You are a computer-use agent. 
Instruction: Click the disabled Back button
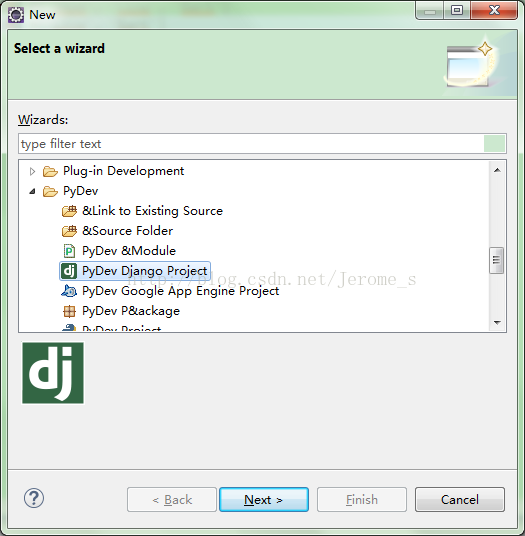point(172,499)
